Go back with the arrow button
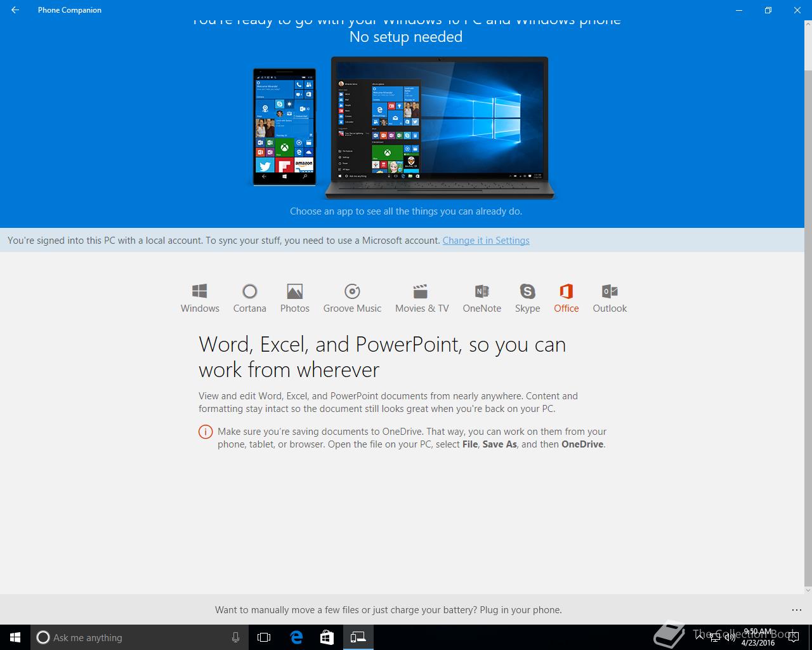Screen dimensions: 812x650 (15, 10)
